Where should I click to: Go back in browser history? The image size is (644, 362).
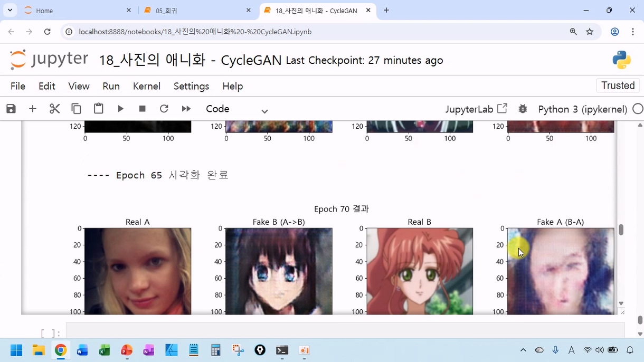tap(11, 32)
